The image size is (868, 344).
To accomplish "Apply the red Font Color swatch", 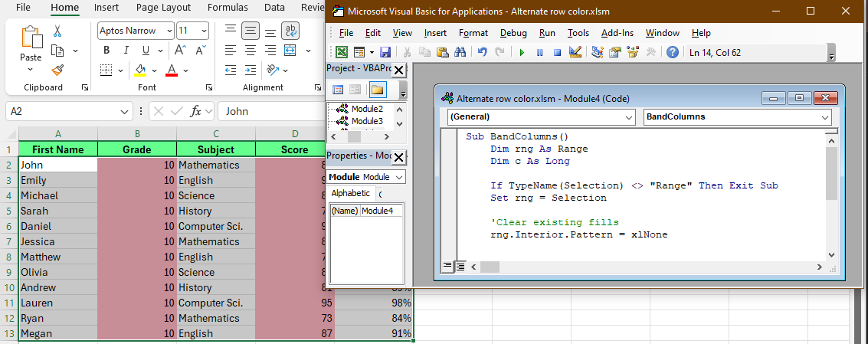I will click(172, 70).
